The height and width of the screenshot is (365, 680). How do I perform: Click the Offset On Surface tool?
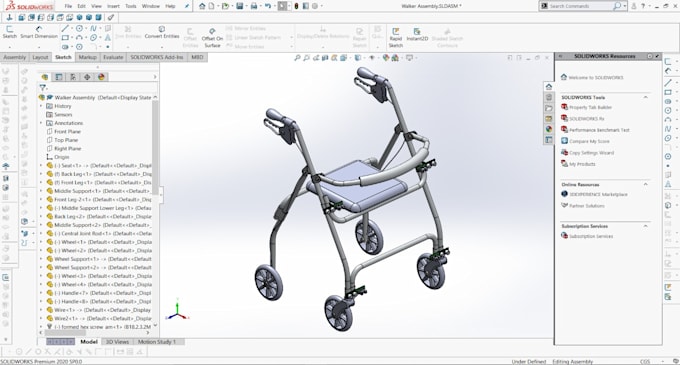point(212,38)
